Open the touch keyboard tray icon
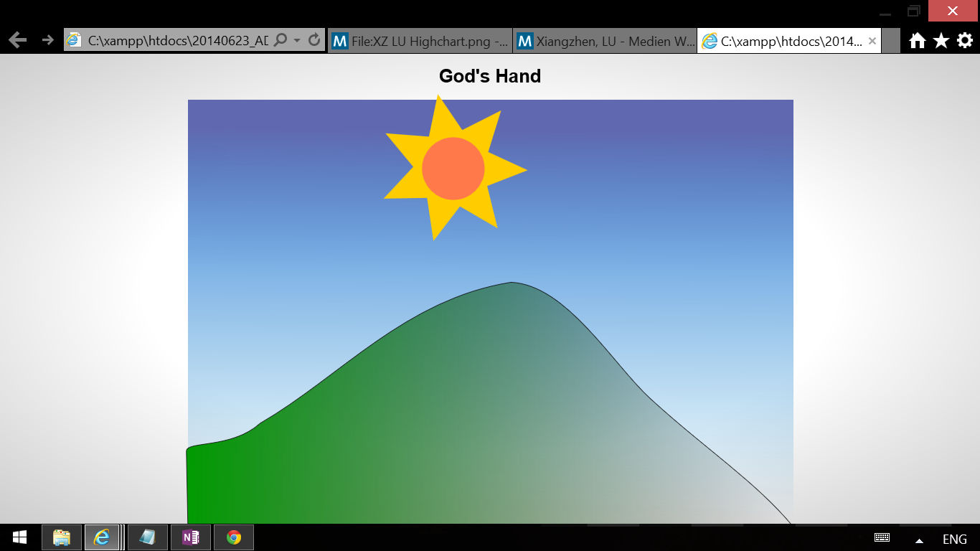Viewport: 980px width, 551px height. (882, 538)
